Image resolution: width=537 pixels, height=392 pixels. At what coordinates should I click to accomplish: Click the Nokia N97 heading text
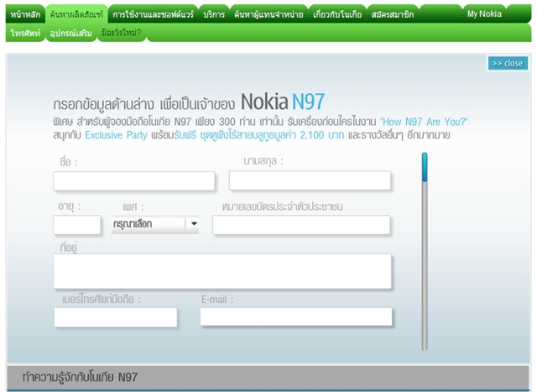point(283,102)
